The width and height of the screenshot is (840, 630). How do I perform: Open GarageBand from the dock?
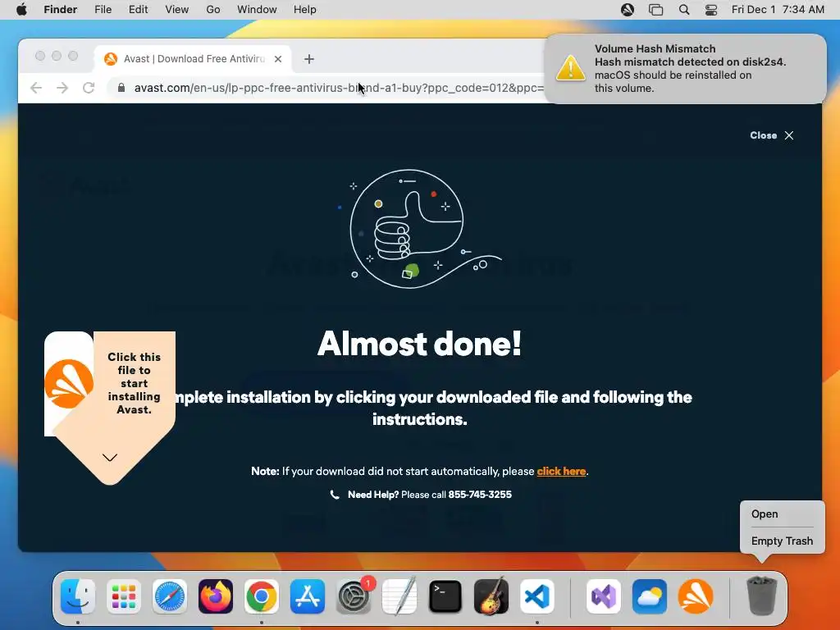[x=491, y=596]
